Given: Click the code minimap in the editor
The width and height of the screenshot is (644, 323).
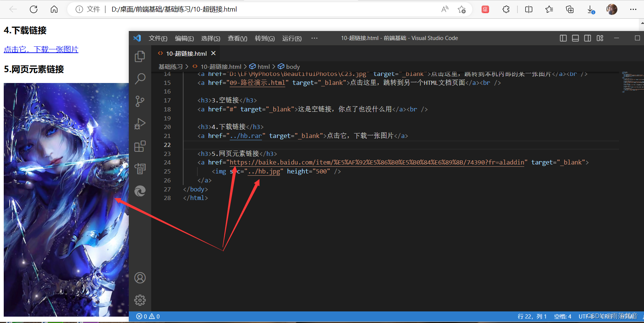Looking at the screenshot, I should (632, 81).
